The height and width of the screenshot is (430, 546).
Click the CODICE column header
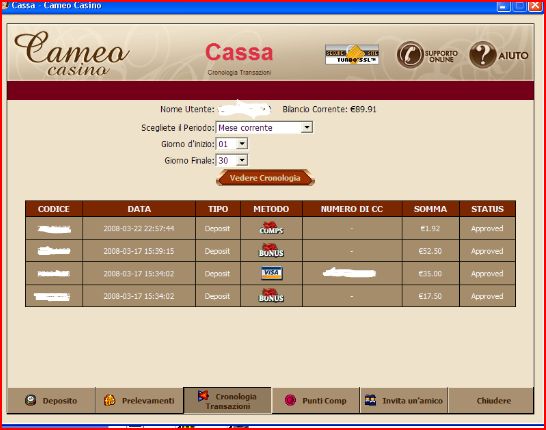(54, 209)
